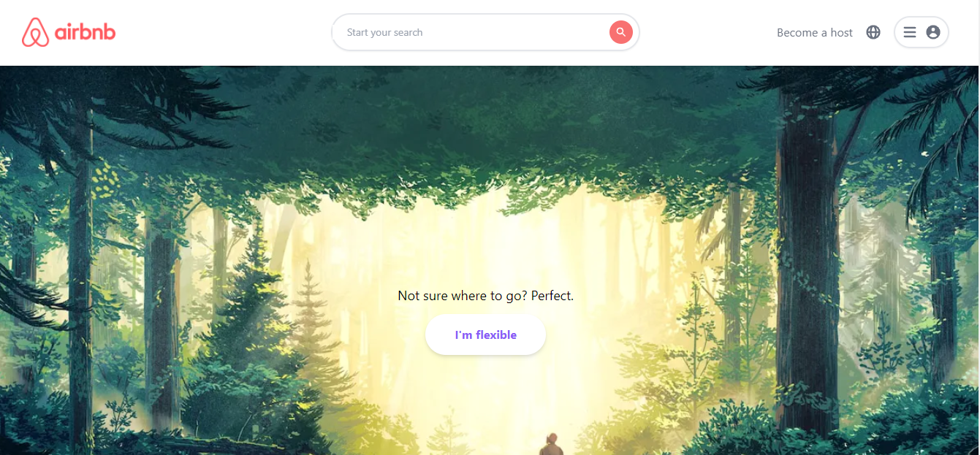The height and width of the screenshot is (455, 980).
Task: Focus the "Start your search" field
Action: 475,32
